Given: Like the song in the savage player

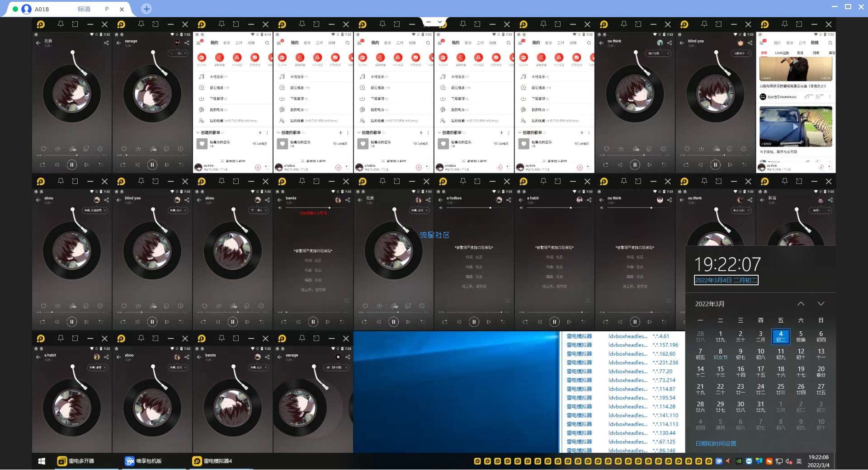Looking at the screenshot, I should pos(124,149).
